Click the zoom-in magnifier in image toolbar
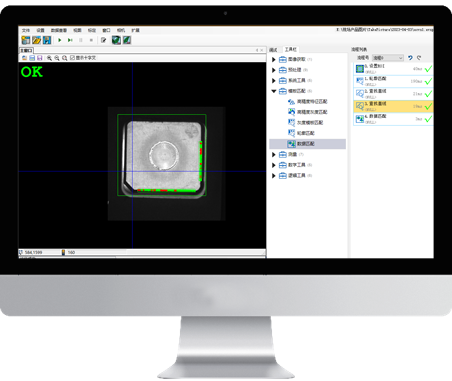 coord(49,58)
